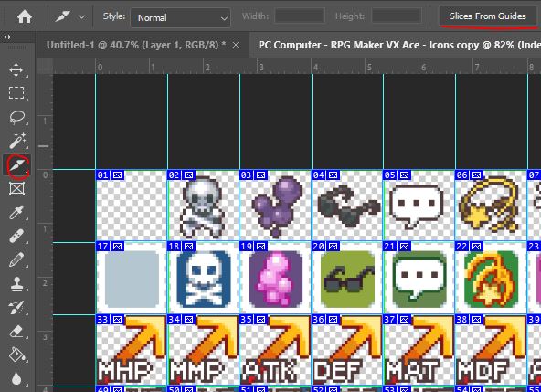Select the Paint Bucket tool
Image resolution: width=541 pixels, height=392 pixels.
16,355
